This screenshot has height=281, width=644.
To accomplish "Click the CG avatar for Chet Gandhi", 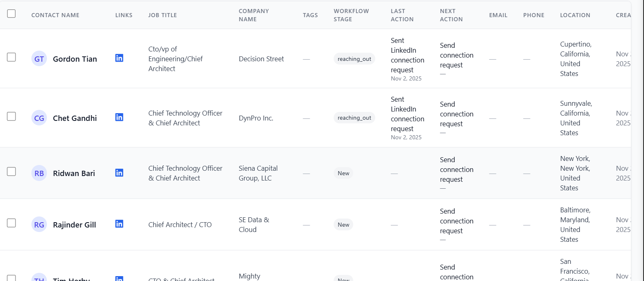I will click(x=39, y=118).
